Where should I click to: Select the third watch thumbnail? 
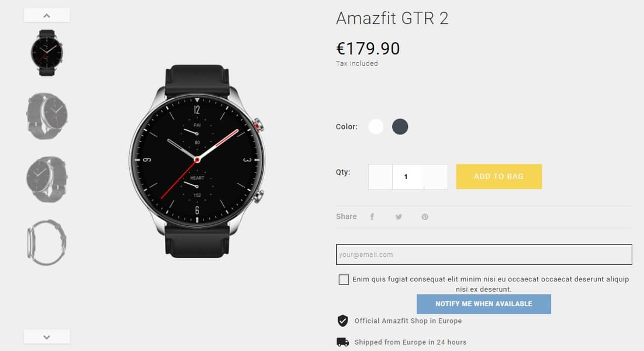point(47,179)
